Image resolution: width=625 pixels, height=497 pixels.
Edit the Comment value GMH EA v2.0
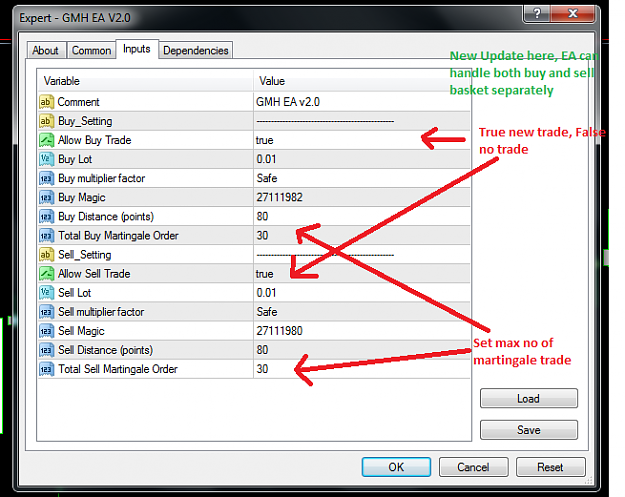tap(288, 102)
